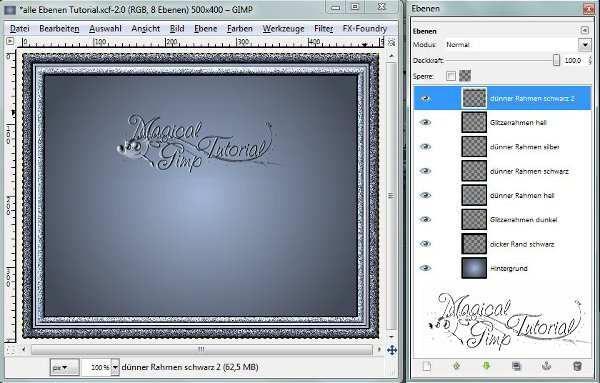Open the FX-Foundry menu
The width and height of the screenshot is (600, 383).
[365, 29]
